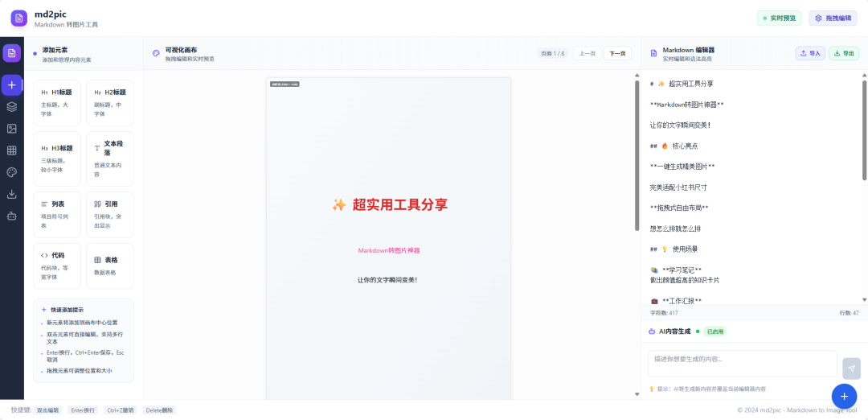
Task: Add a 引用 quote element
Action: [110, 215]
